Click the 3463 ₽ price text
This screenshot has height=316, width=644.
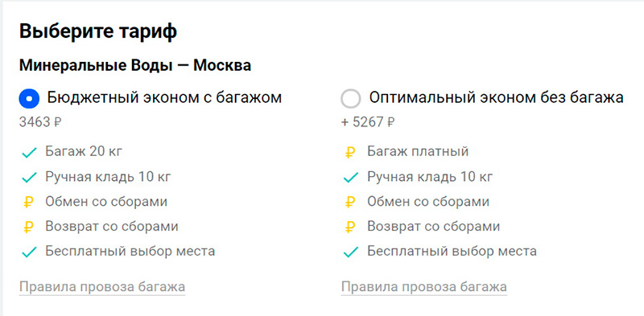[x=40, y=122]
